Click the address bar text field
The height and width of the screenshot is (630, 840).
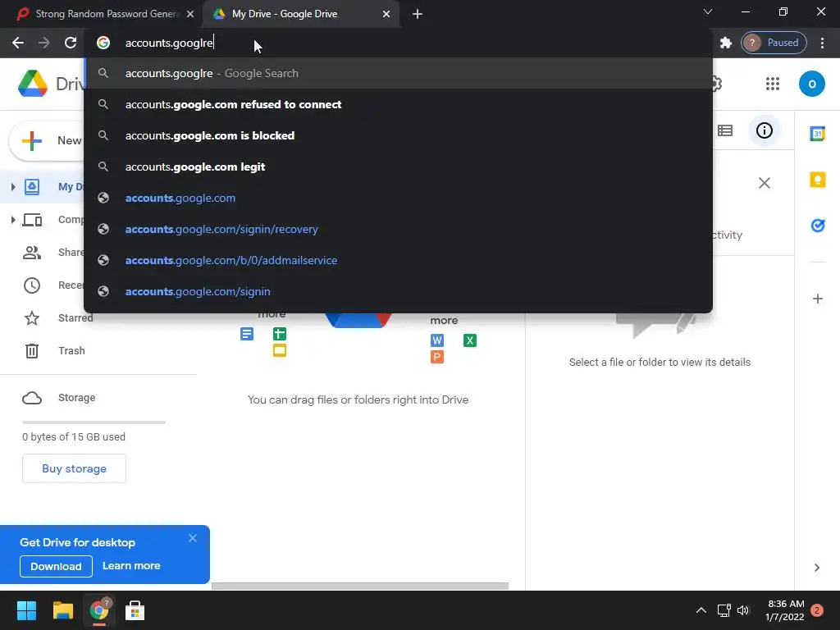tap(398, 43)
